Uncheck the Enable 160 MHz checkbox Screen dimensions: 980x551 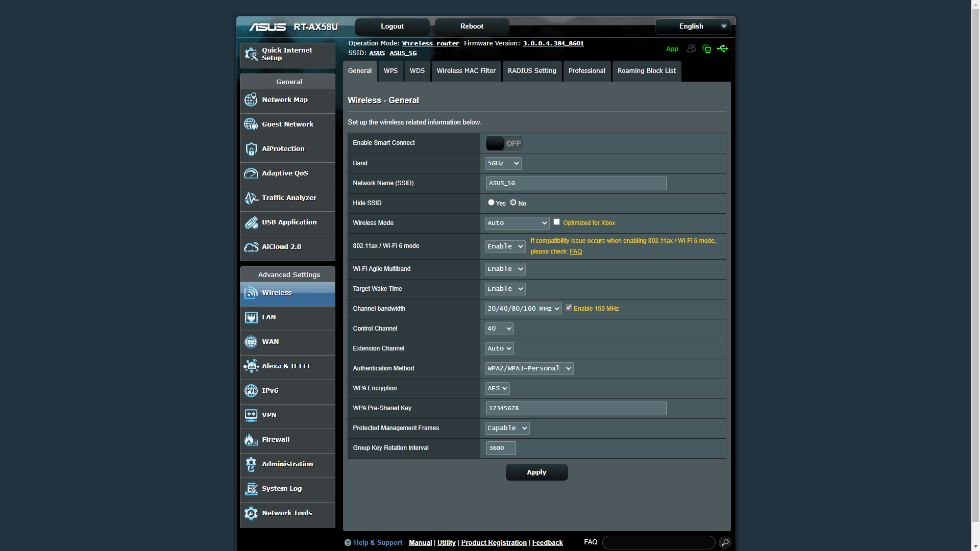coord(569,308)
